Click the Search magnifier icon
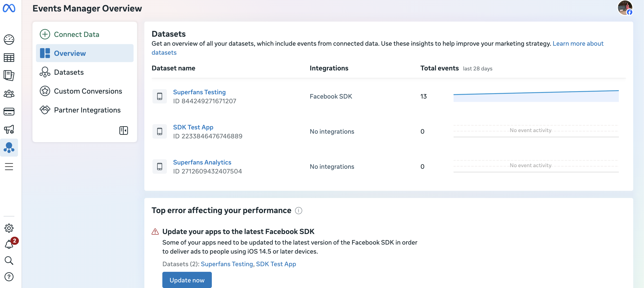Screen dimensions: 644x288 click(x=9, y=261)
